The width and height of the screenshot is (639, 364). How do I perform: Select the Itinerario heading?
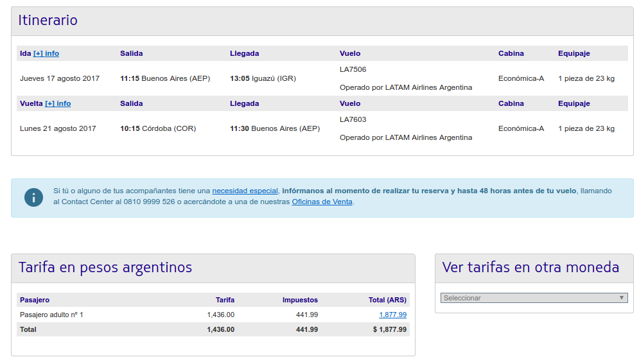[48, 21]
